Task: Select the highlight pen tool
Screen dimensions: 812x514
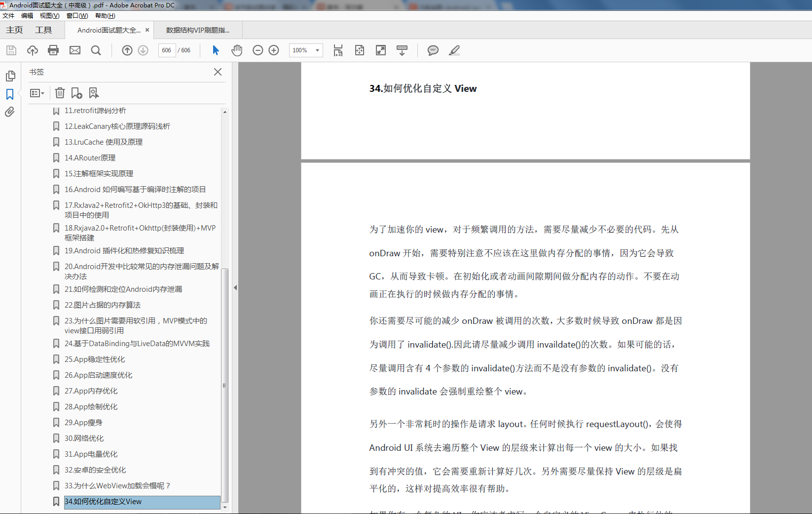Action: pyautogui.click(x=454, y=50)
